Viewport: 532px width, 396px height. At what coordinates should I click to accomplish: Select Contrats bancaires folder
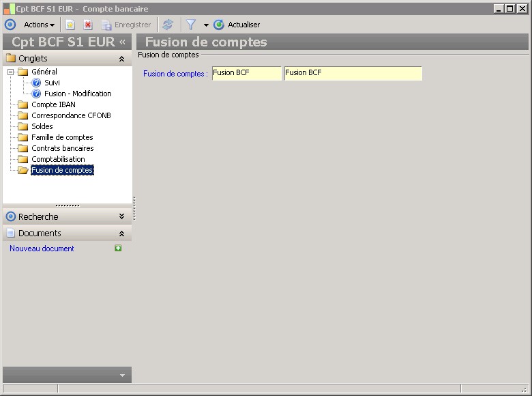pos(63,148)
